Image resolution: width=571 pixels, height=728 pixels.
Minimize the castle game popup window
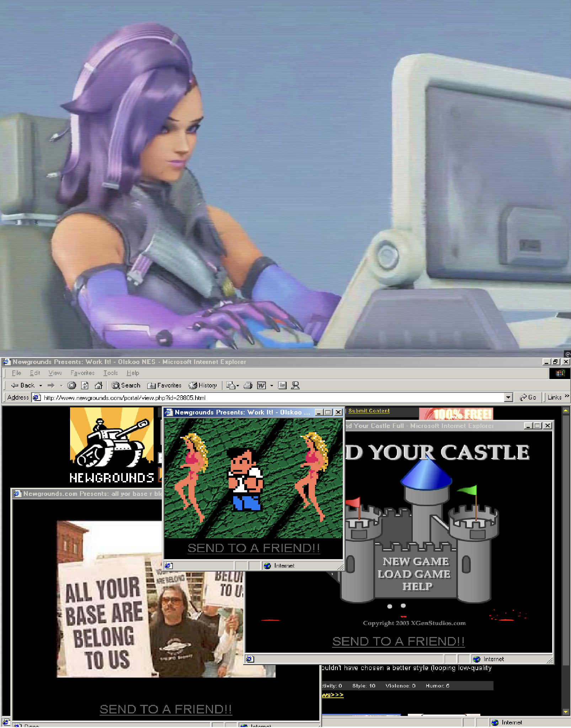click(528, 425)
